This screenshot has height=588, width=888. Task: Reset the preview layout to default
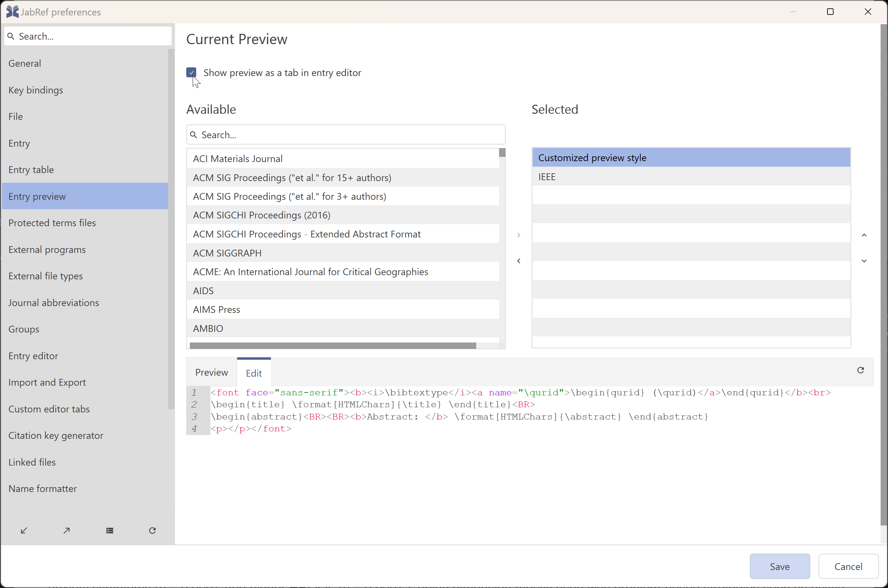(861, 371)
